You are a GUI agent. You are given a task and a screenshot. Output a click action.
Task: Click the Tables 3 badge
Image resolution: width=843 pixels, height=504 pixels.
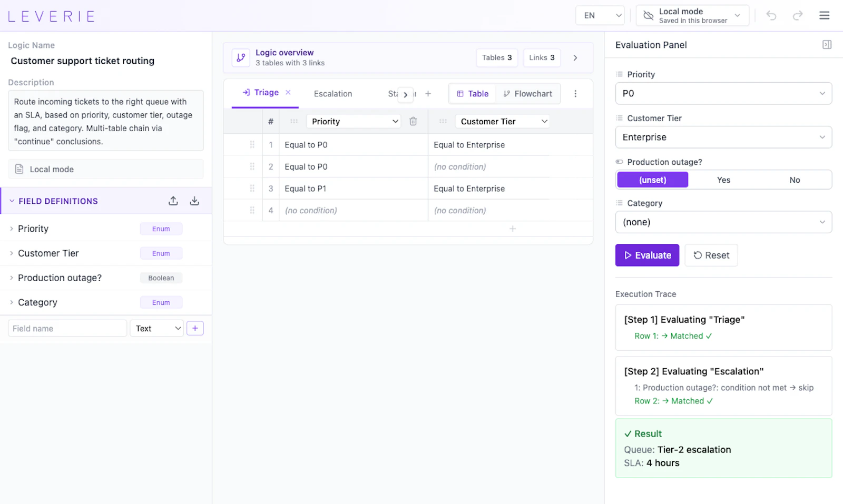(497, 57)
